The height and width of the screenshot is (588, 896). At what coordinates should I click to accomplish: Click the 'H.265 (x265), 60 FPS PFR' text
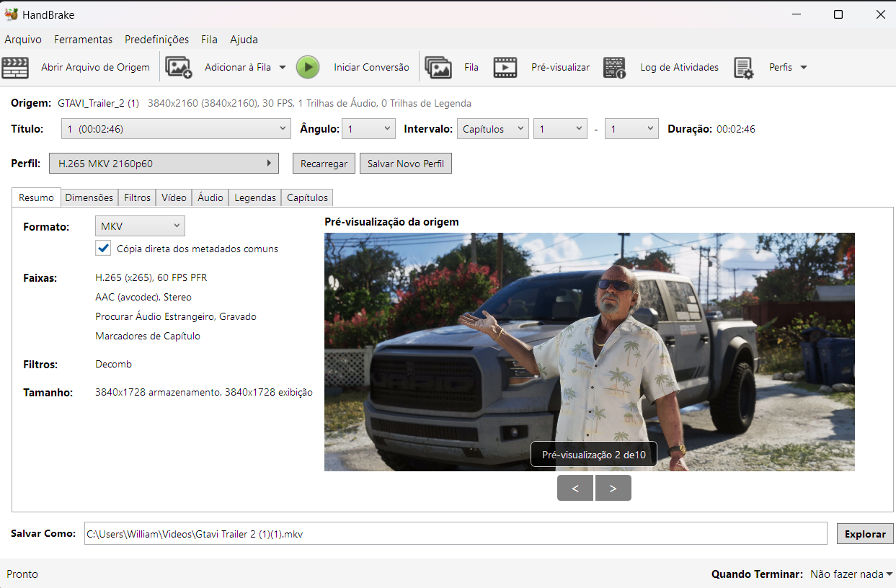[151, 277]
